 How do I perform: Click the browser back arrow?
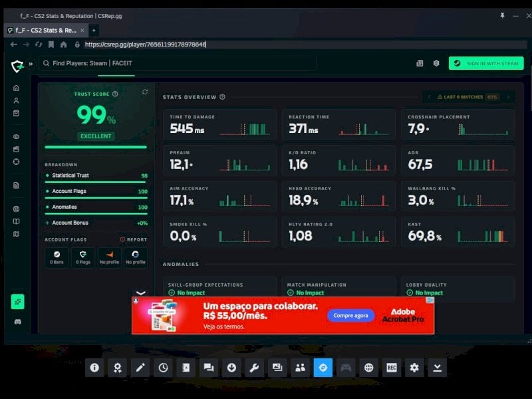pyautogui.click(x=13, y=45)
